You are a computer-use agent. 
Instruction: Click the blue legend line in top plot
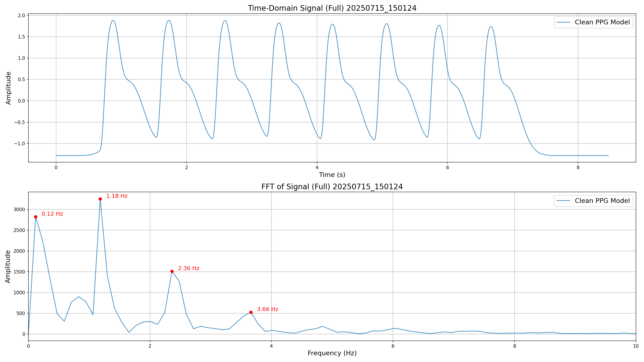[563, 23]
